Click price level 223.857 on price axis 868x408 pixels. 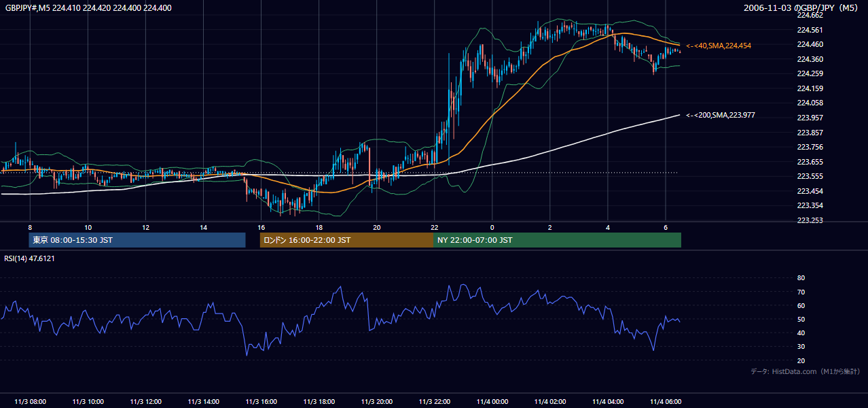(x=810, y=133)
